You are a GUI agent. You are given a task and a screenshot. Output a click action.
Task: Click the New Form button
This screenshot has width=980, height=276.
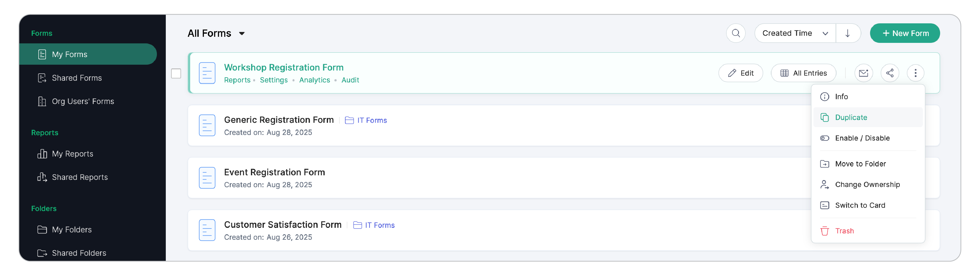click(x=905, y=33)
